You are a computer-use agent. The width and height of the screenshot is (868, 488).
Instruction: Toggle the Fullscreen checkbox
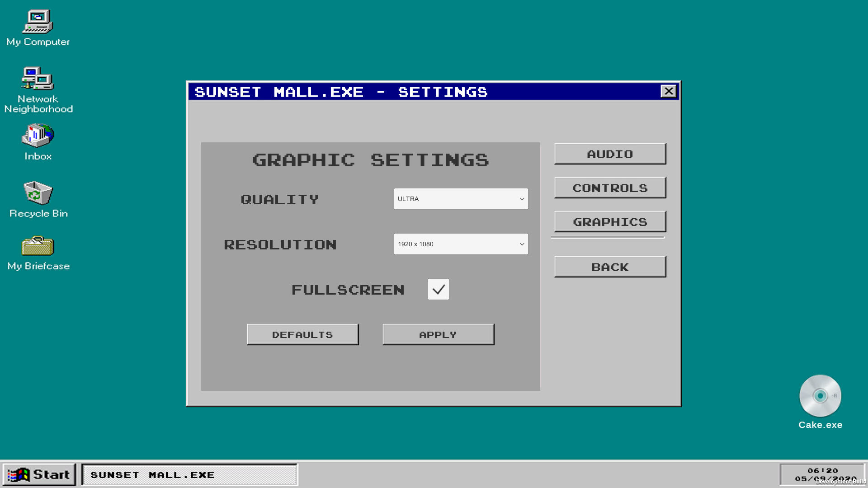pos(438,289)
